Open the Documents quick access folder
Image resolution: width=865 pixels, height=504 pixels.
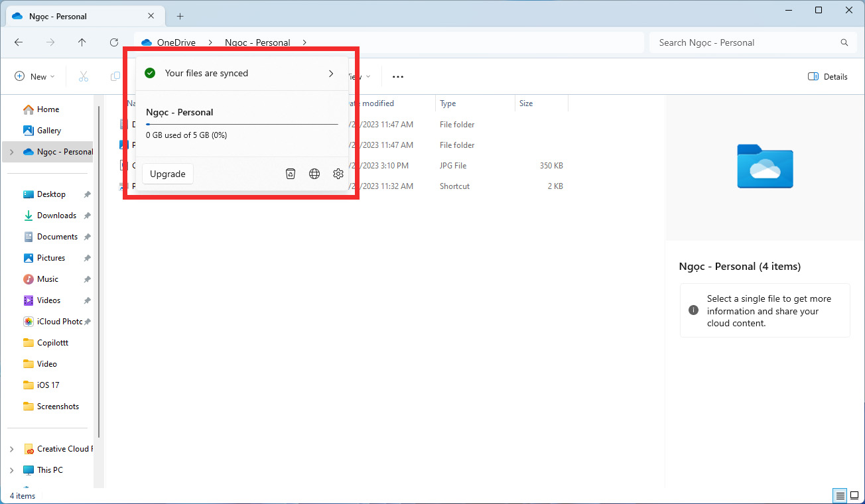57,237
